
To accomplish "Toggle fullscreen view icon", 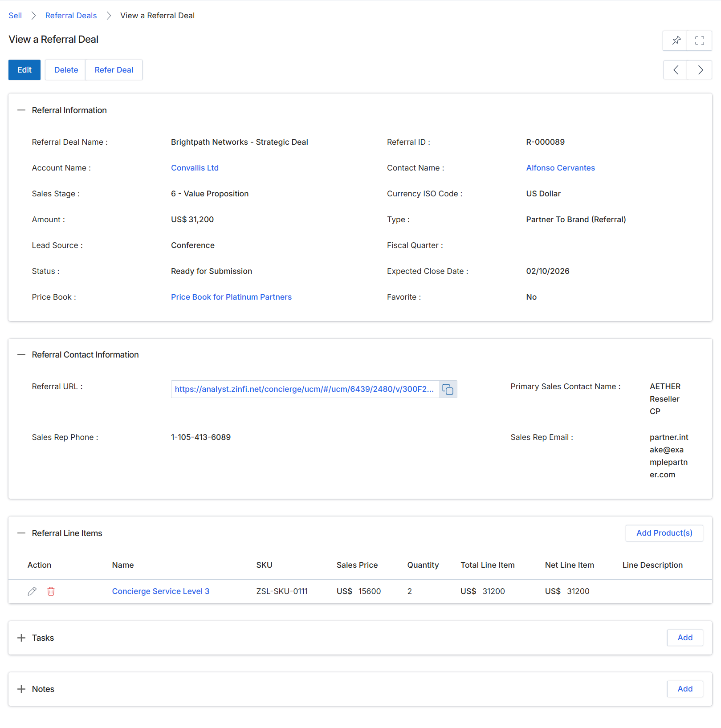I will pos(699,41).
